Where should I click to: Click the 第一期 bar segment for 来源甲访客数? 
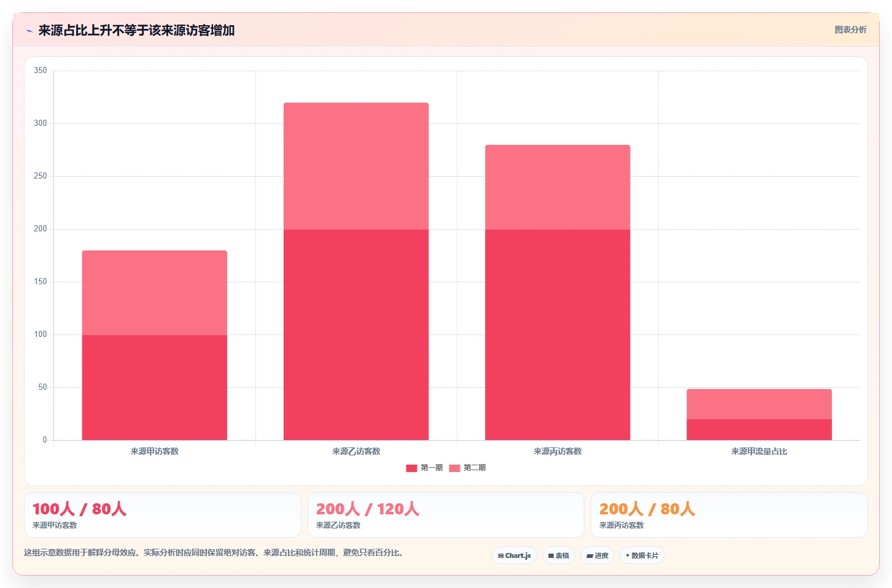(155, 387)
